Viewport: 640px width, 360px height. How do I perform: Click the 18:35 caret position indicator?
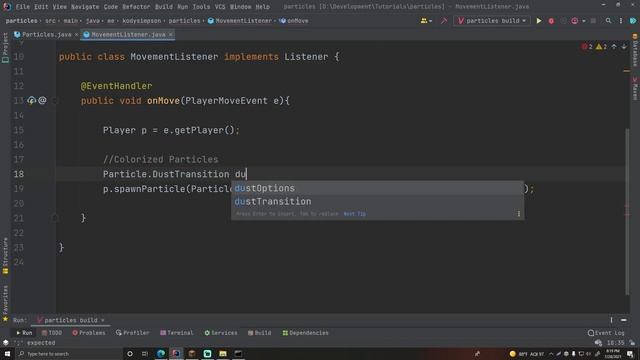point(615,343)
